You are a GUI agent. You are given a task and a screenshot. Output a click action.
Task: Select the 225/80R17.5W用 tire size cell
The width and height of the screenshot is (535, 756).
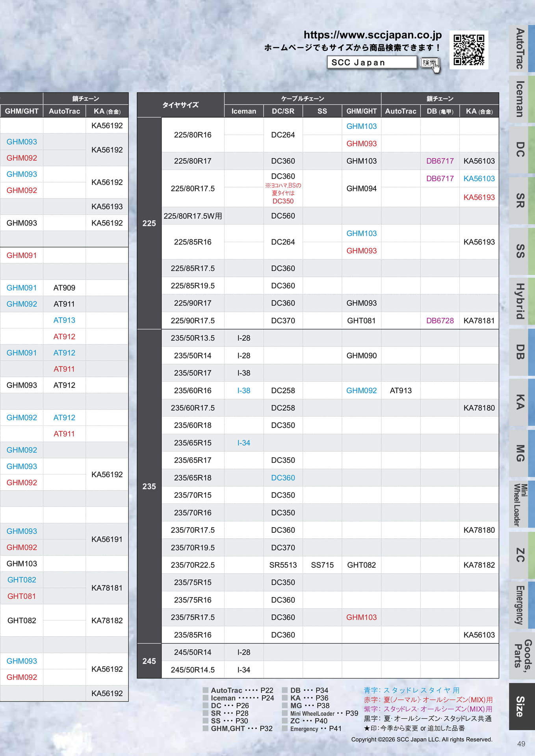193,216
